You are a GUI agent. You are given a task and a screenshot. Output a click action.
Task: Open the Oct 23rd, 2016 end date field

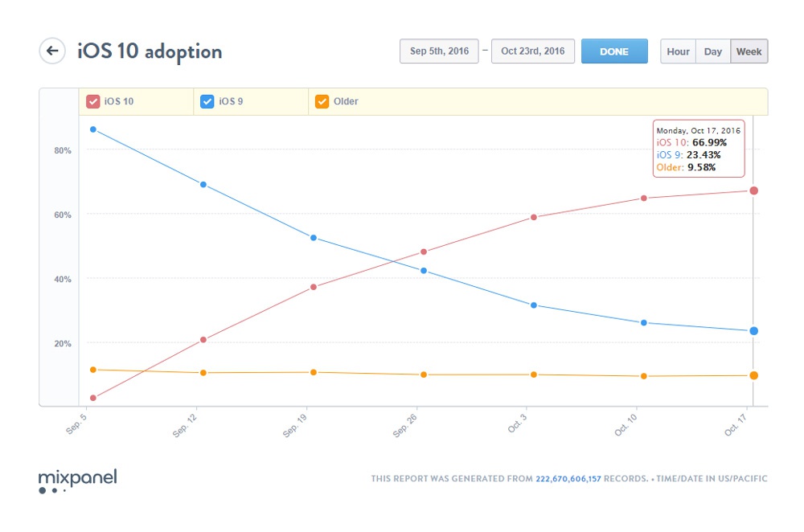[x=533, y=51]
